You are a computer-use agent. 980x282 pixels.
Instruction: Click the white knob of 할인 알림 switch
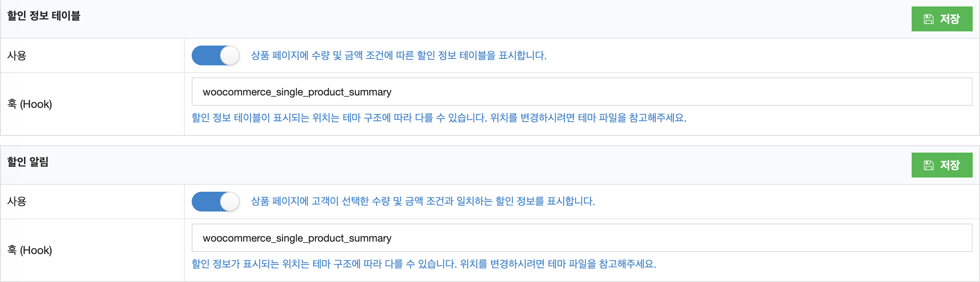pos(230,202)
